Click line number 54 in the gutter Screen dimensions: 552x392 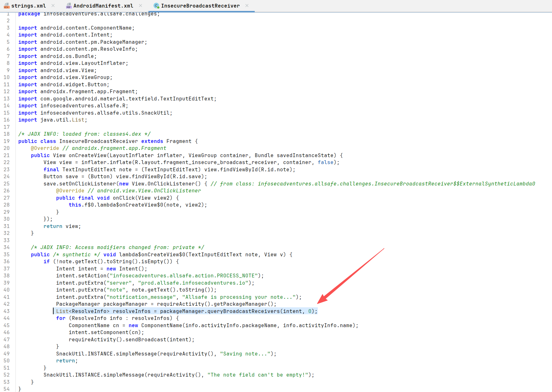click(7, 389)
